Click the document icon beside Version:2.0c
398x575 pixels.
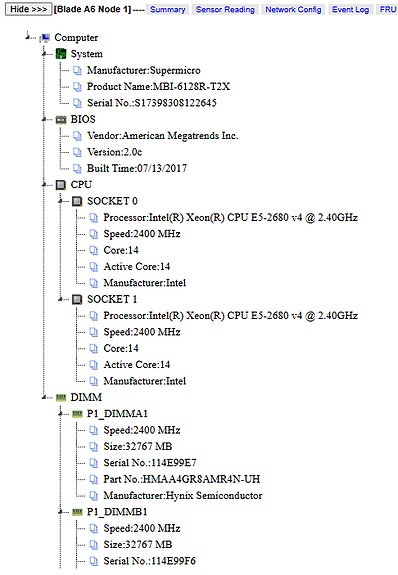pyautogui.click(x=77, y=152)
